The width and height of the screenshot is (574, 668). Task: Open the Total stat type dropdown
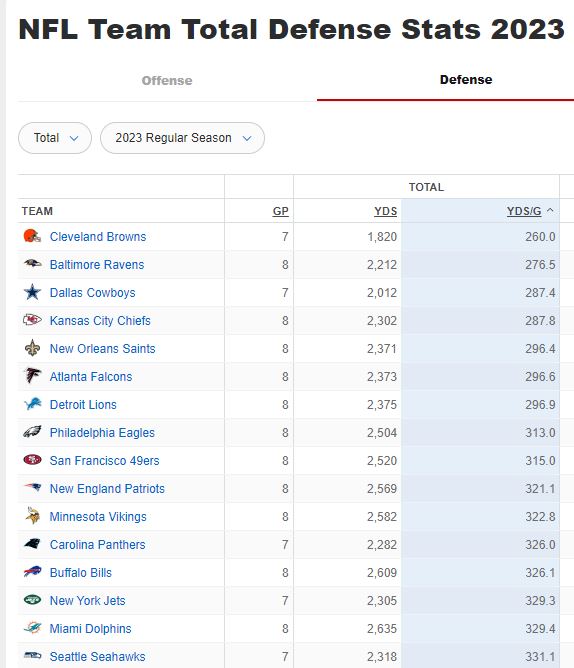point(55,138)
